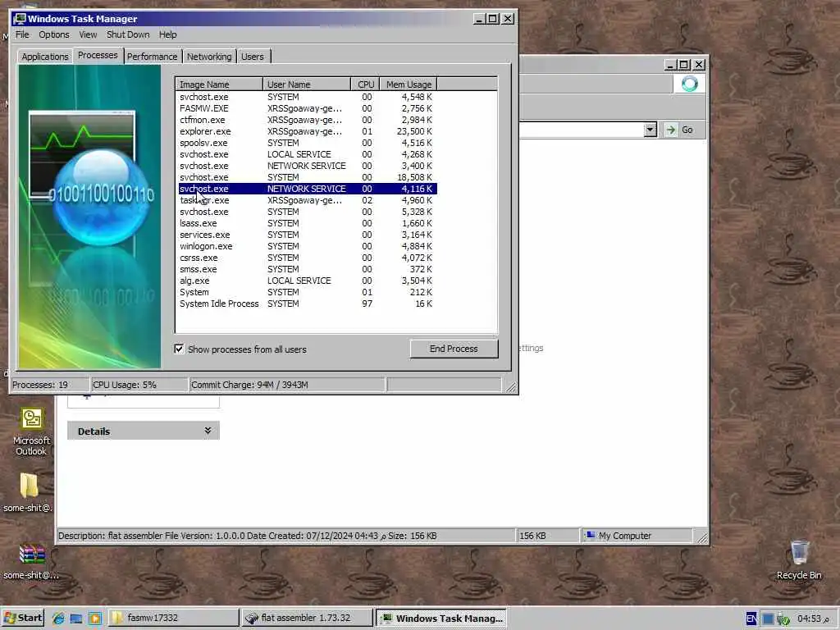Select the winlogon.exe process row
Screen dimensions: 840x630
pyautogui.click(x=307, y=246)
